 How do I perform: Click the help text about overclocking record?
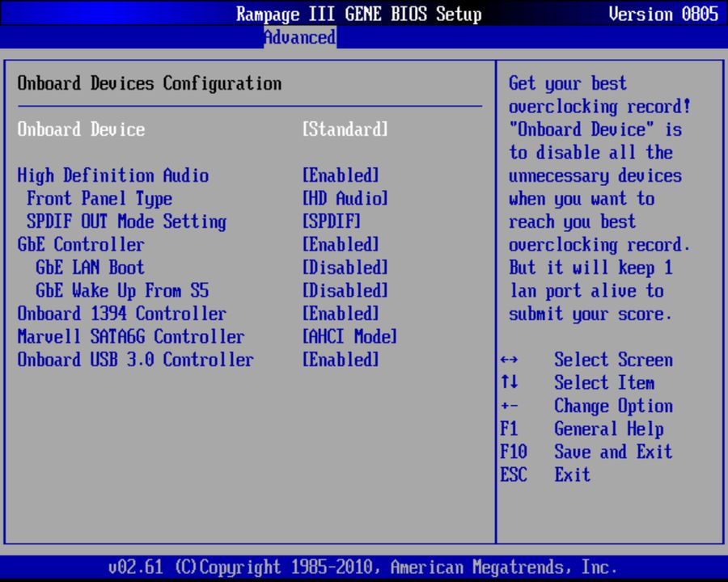(599, 199)
